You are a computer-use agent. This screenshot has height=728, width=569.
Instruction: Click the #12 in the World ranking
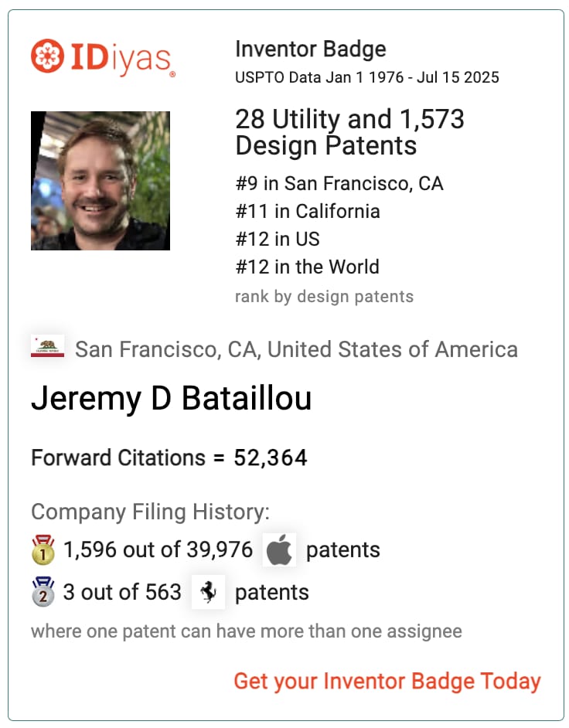(308, 267)
